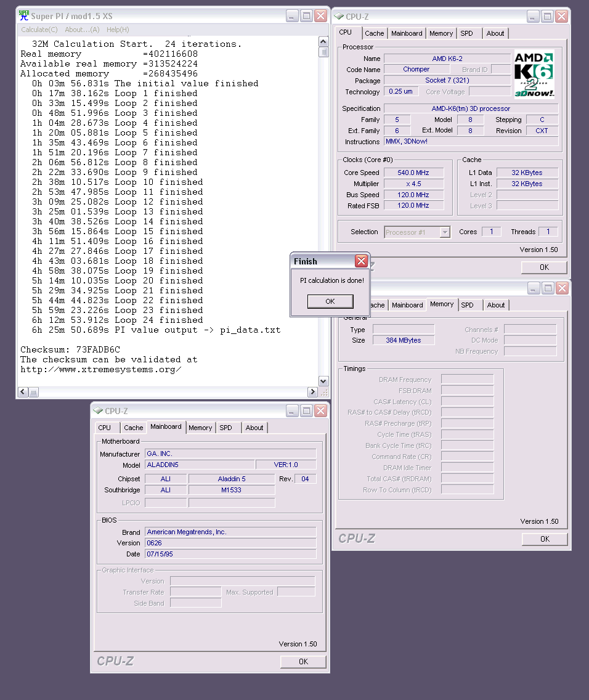Select About tab in top-right CPU-Z window

[495, 33]
